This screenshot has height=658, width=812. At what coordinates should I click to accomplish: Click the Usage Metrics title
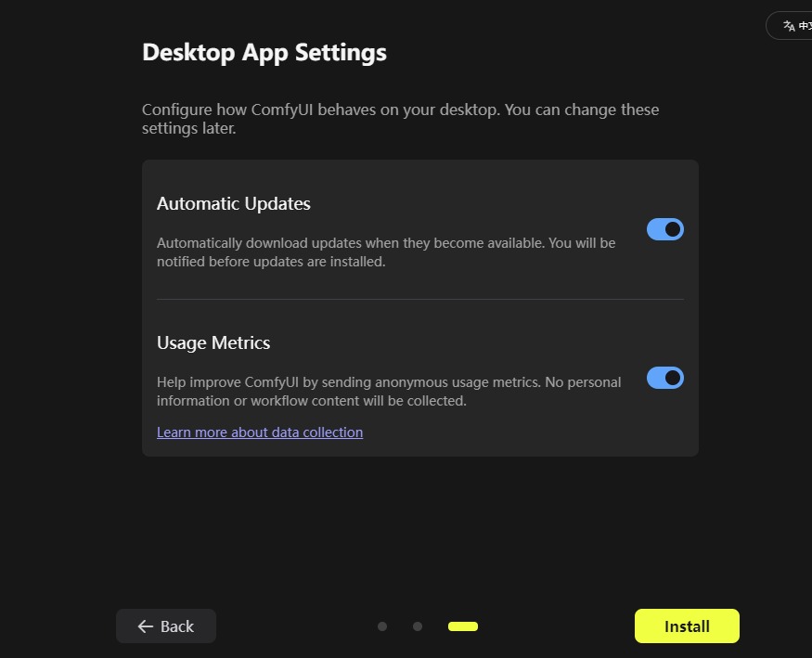pos(213,342)
